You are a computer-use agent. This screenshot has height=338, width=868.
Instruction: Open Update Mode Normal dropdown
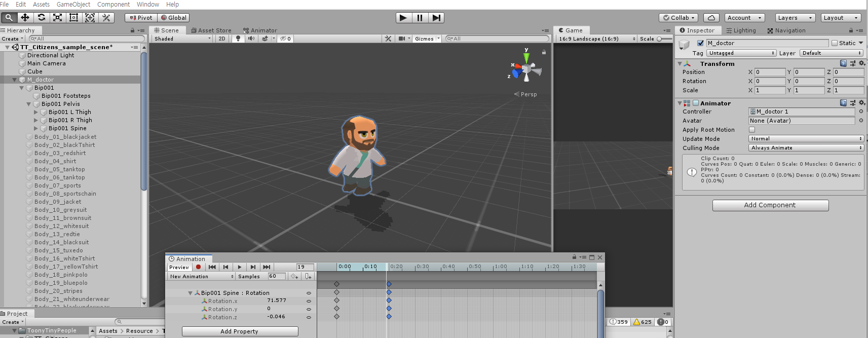(806, 139)
